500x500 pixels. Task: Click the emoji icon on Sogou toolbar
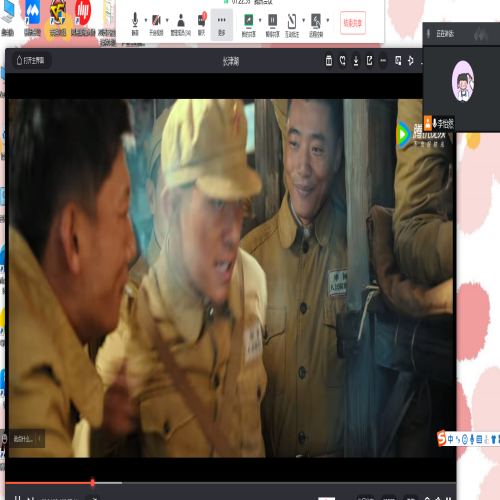coord(465,439)
